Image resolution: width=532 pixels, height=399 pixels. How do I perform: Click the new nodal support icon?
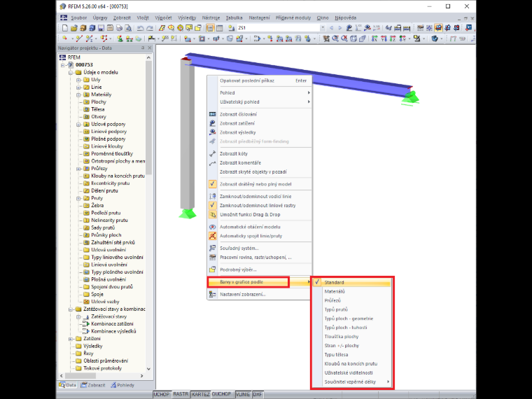pyautogui.click(x=120, y=38)
